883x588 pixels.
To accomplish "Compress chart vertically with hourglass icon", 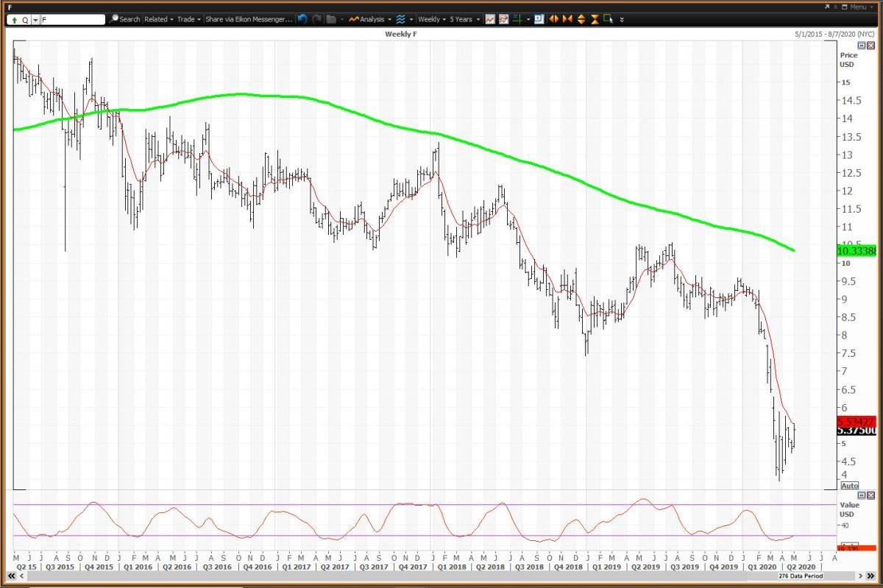I will point(595,19).
